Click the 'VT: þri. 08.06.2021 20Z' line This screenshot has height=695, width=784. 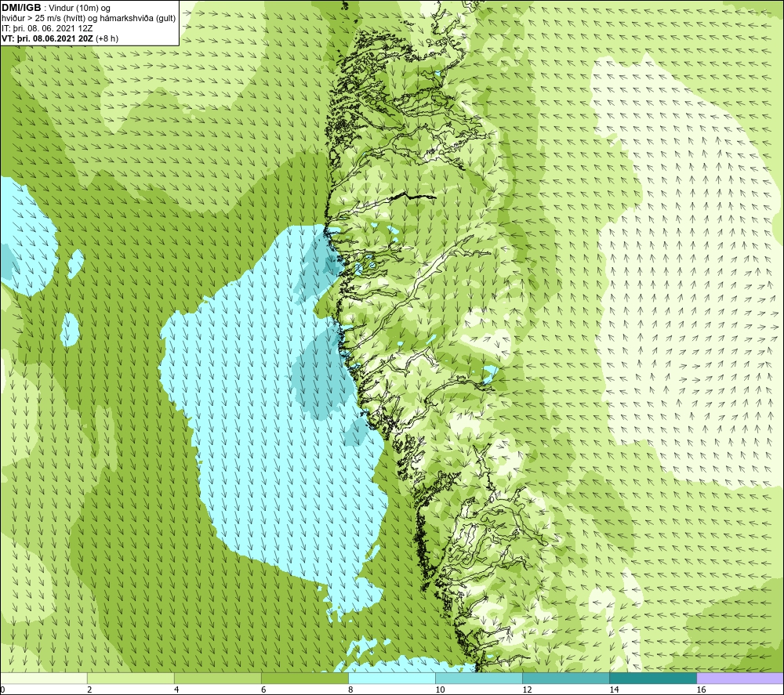click(48, 38)
